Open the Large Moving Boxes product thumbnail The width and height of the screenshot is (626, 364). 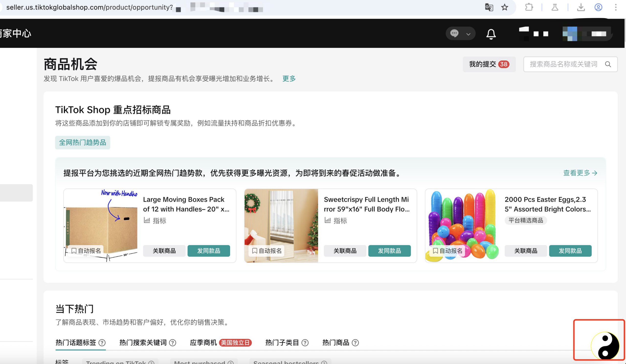[101, 226]
